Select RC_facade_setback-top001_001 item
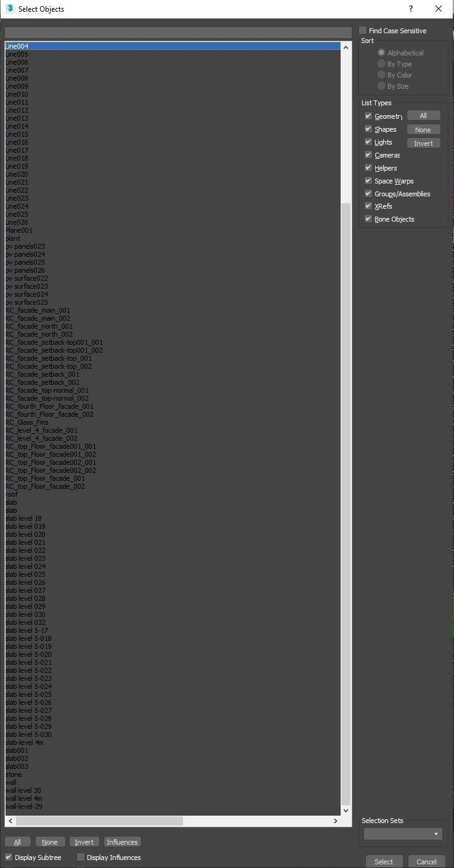Image resolution: width=454 pixels, height=868 pixels. coord(172,342)
